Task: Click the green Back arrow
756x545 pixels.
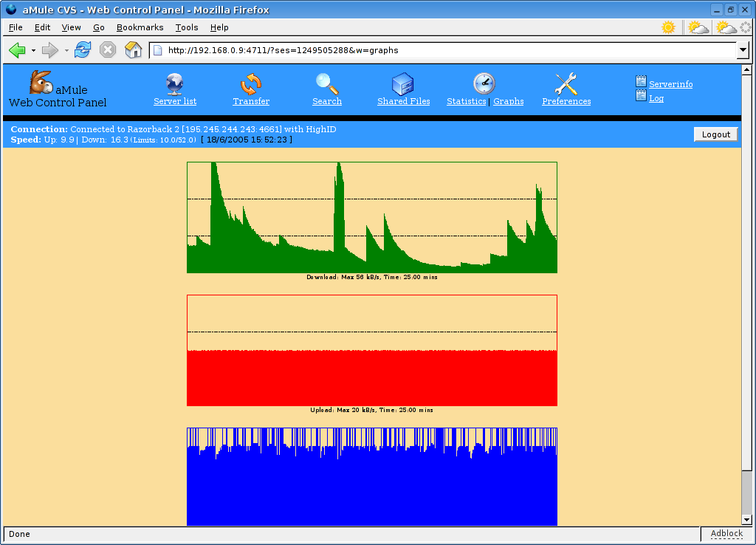Action: [17, 50]
